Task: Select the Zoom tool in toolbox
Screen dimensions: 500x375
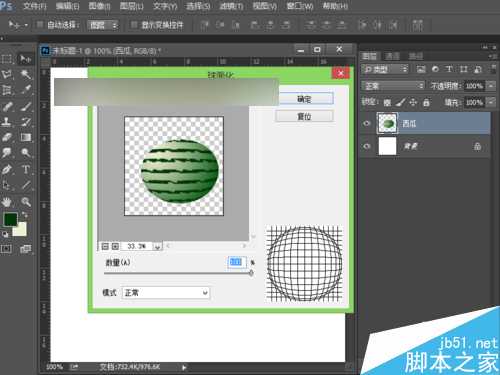Action: [x=26, y=202]
